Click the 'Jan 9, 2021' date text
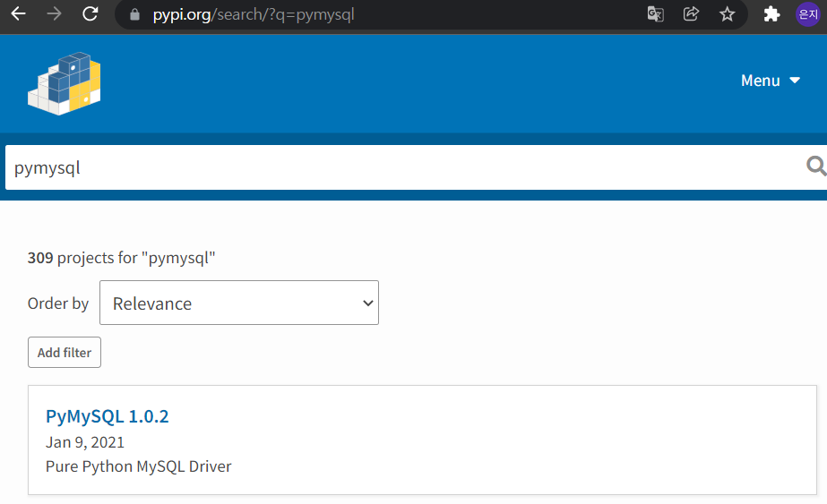827x504 pixels. pos(85,442)
